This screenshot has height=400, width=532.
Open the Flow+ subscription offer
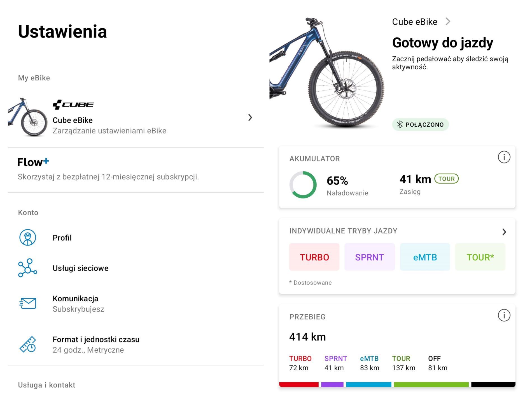[x=136, y=169]
